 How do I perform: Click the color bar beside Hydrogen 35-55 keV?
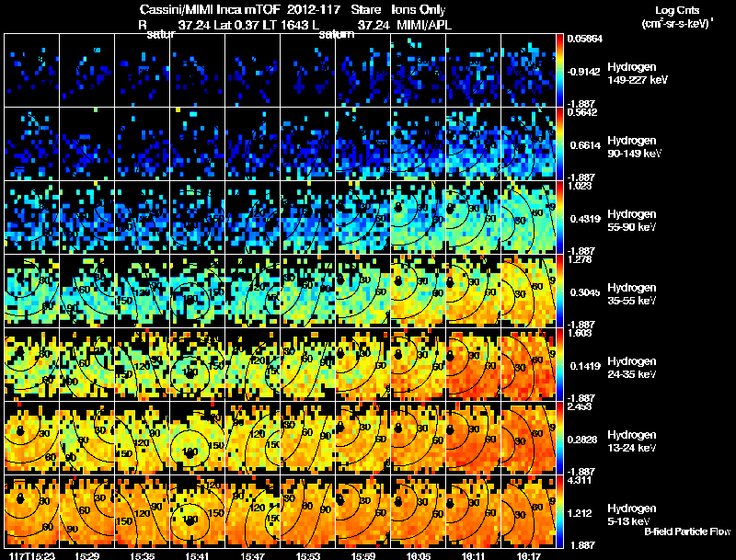click(559, 291)
